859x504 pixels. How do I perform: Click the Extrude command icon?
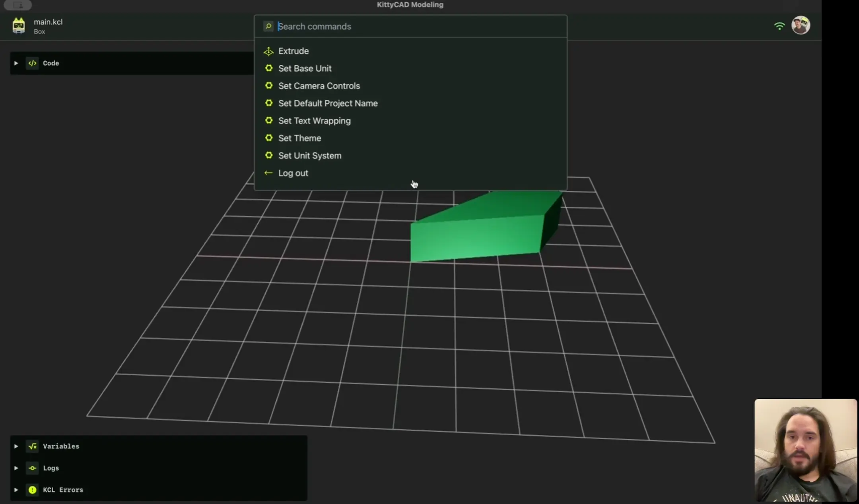pos(268,51)
